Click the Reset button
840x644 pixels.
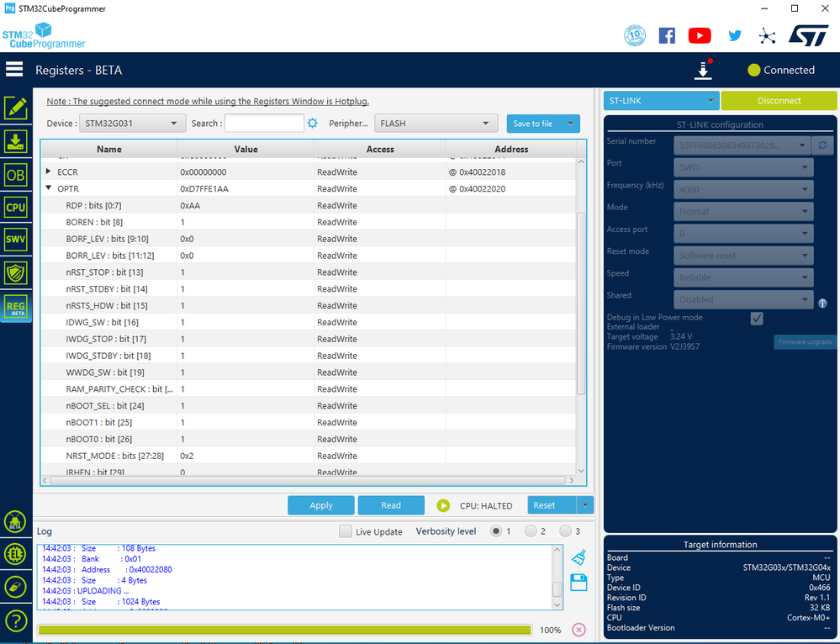pyautogui.click(x=552, y=505)
